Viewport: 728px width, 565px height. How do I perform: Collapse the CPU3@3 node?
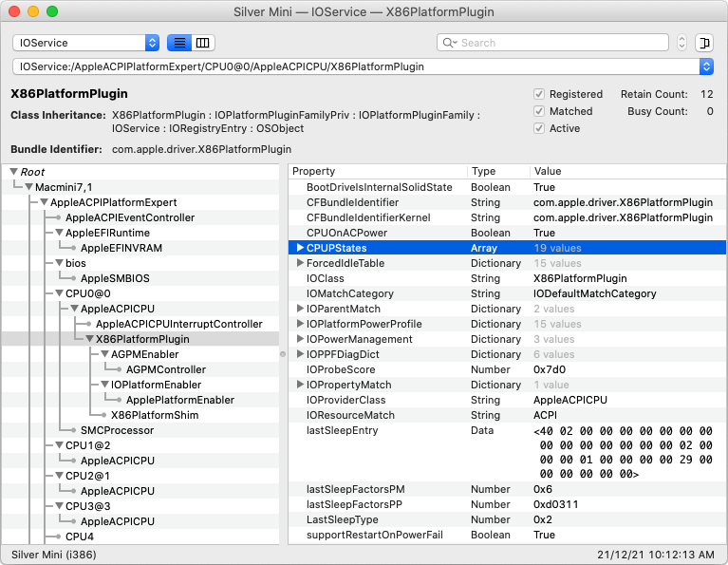tap(59, 506)
